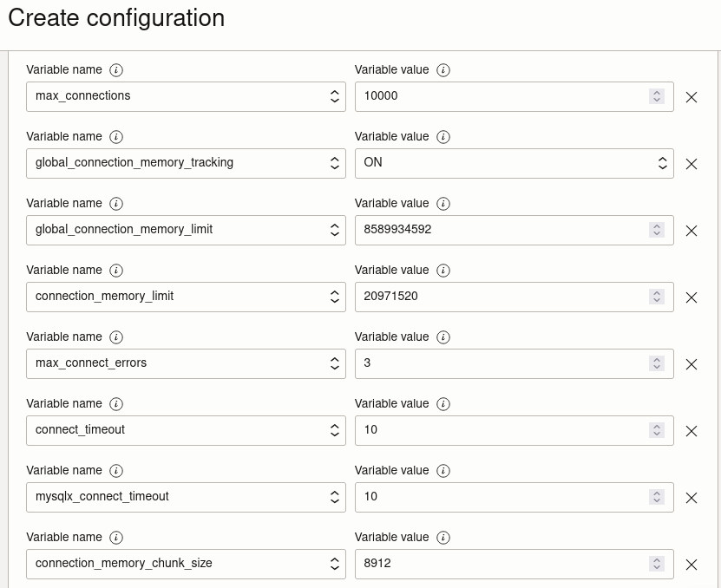
Task: View the Variable value info icon for max_connections
Action: click(443, 70)
